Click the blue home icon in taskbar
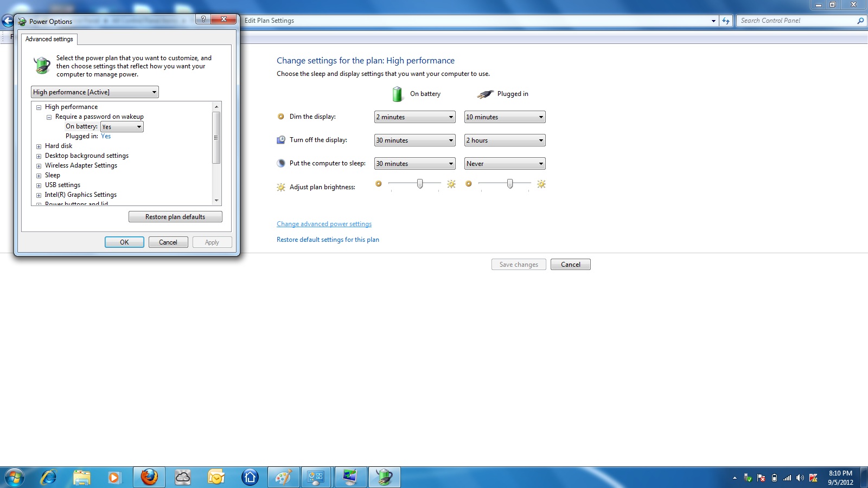 pos(250,478)
